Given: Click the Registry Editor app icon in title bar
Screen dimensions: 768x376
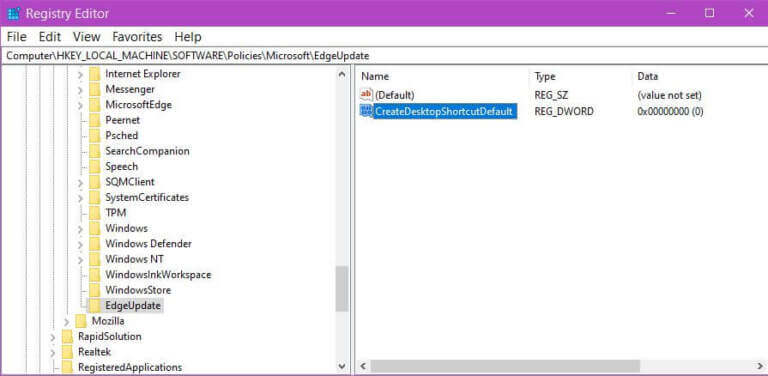Looking at the screenshot, I should click(x=14, y=13).
